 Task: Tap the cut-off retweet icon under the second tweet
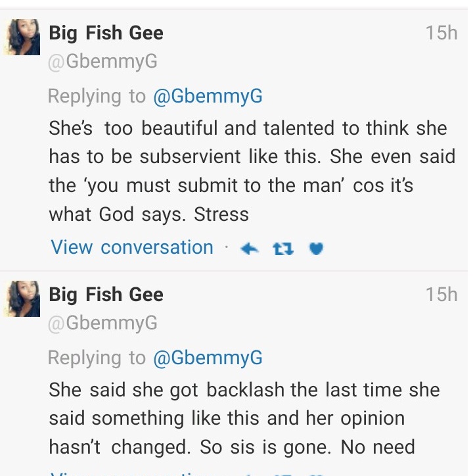[x=283, y=473]
